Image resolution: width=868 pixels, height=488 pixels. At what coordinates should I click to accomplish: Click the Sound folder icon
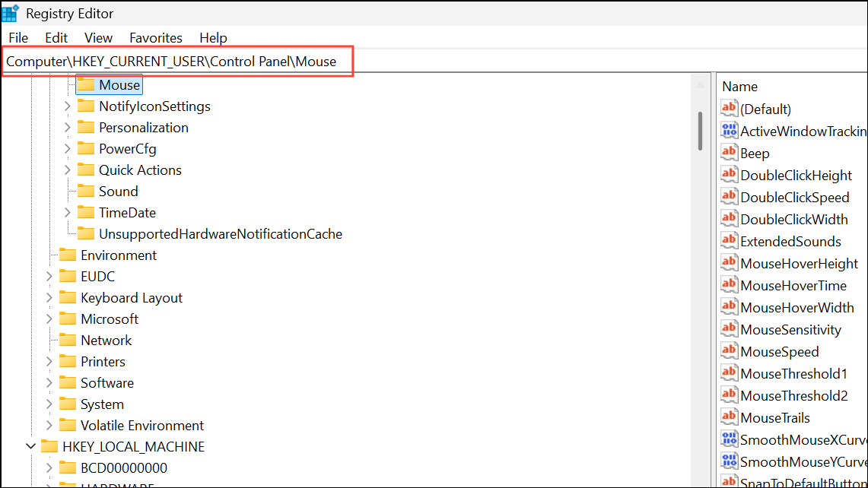[x=86, y=191]
